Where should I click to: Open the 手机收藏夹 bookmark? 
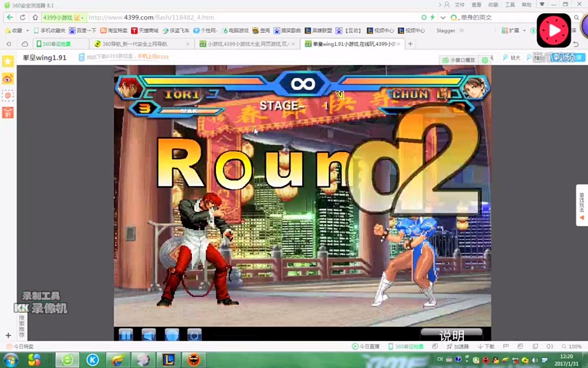[49, 30]
